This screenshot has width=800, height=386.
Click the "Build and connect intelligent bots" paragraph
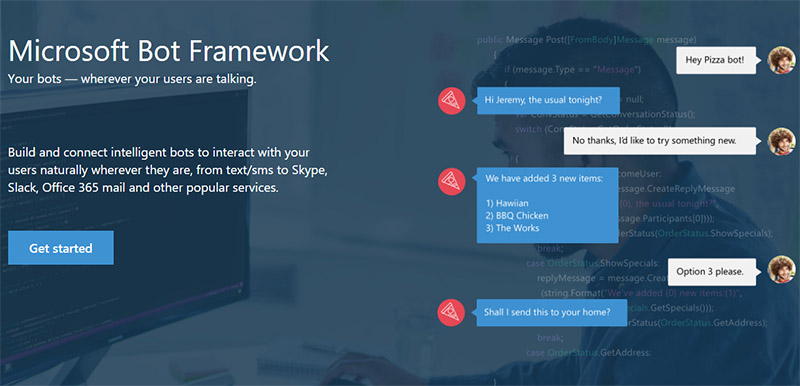(168, 170)
